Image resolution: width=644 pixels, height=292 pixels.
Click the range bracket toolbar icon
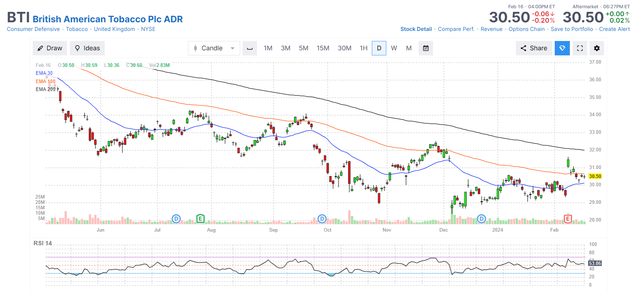pyautogui.click(x=249, y=48)
